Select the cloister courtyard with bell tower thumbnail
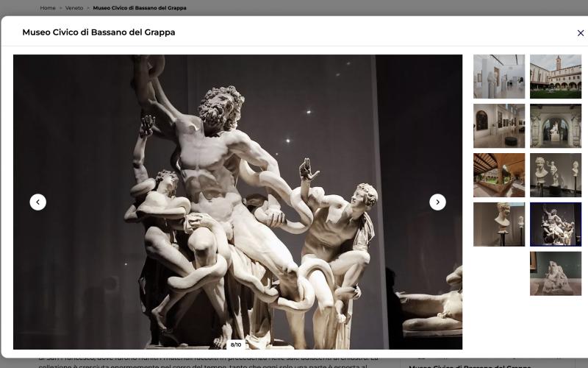 pos(555,77)
